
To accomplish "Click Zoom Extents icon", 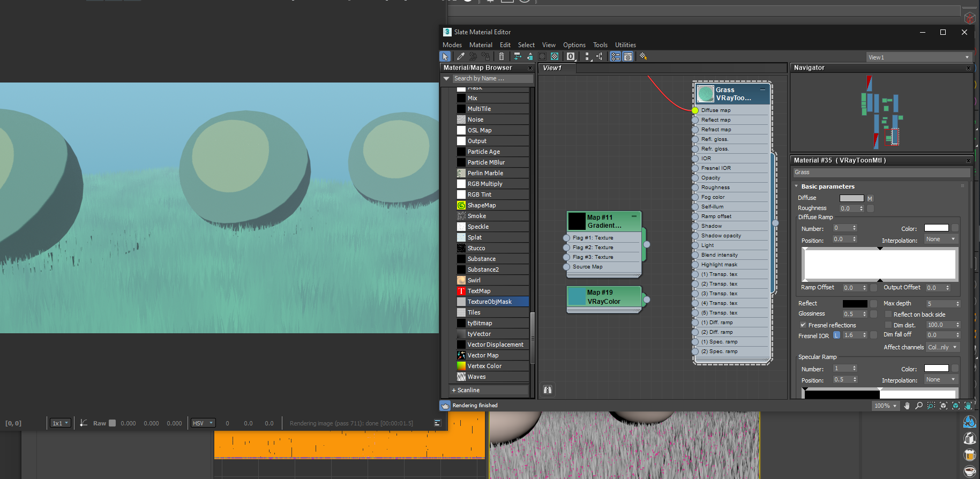I will 944,406.
